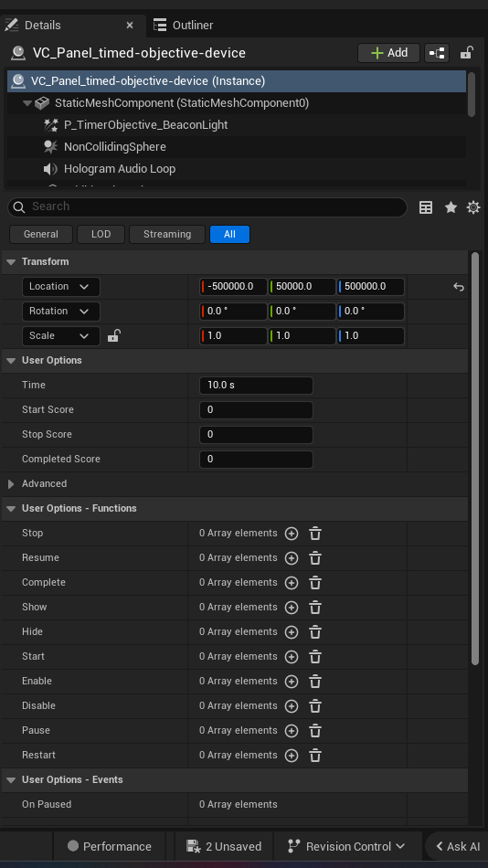Open the Revision Control dropdown

346,846
